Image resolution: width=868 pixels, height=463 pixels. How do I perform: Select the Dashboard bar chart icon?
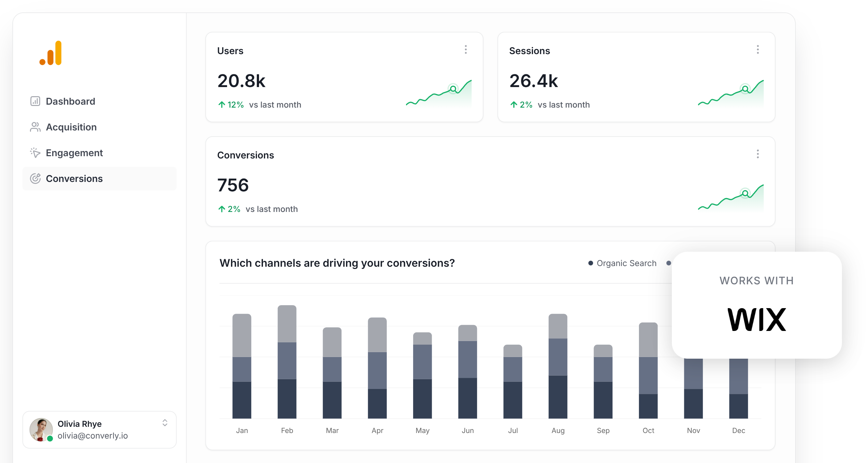pyautogui.click(x=35, y=101)
